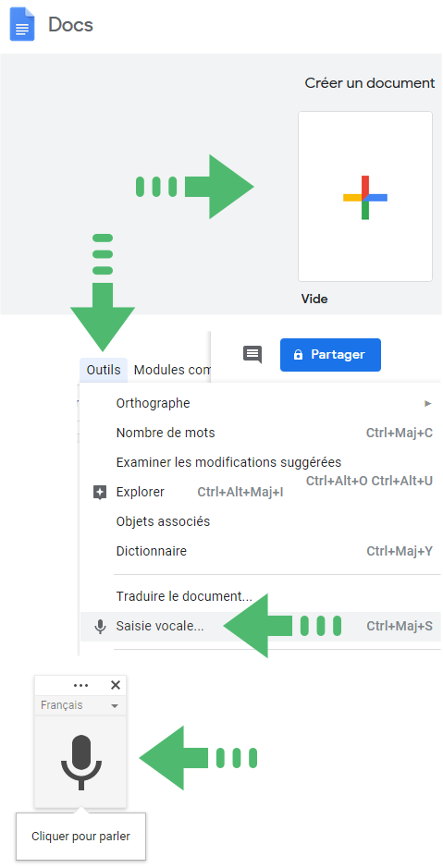Click the blue Google Docs logo icon
Viewport: 443px width, 868px height.
pyautogui.click(x=22, y=24)
